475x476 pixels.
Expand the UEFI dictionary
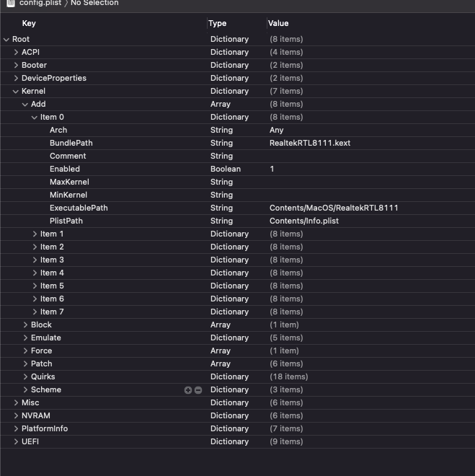[16, 442]
